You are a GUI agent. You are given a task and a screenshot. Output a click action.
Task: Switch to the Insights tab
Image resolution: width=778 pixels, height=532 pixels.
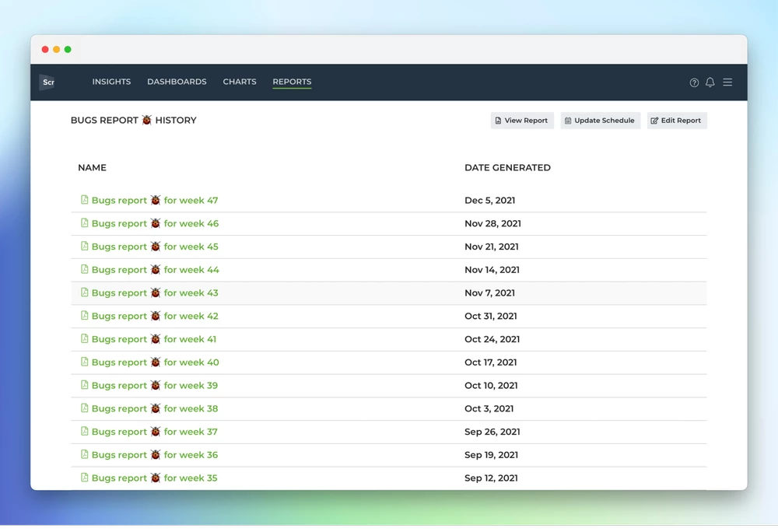coord(111,82)
